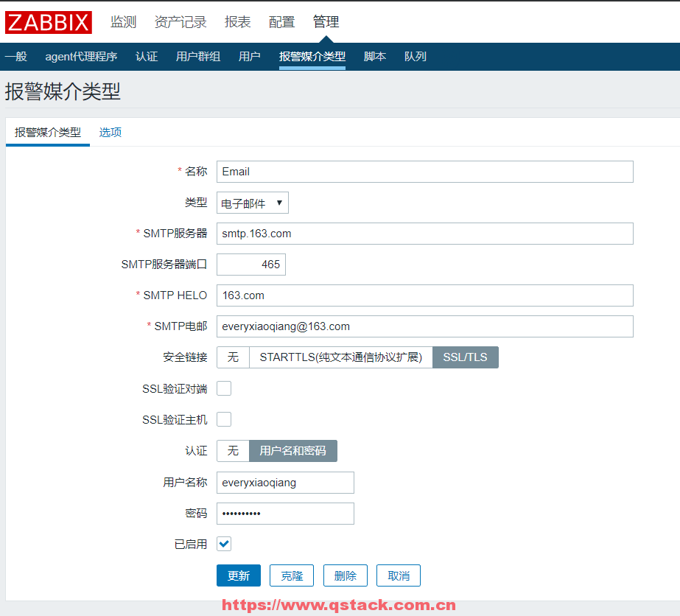Open 脚本 in the admin submenu

[x=374, y=57]
